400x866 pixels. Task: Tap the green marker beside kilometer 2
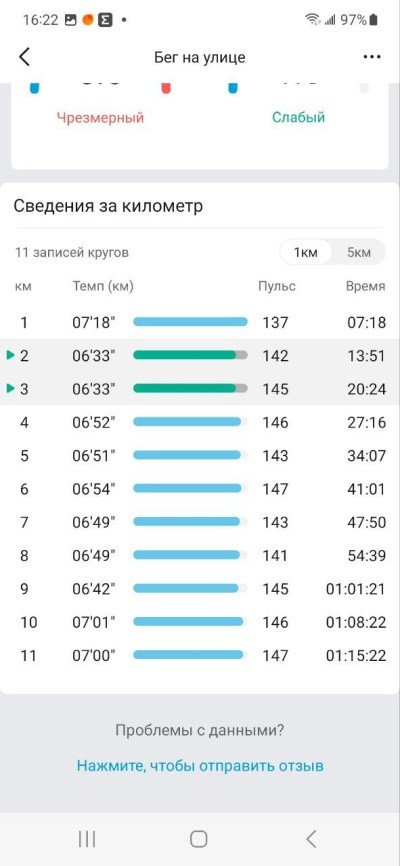10,356
